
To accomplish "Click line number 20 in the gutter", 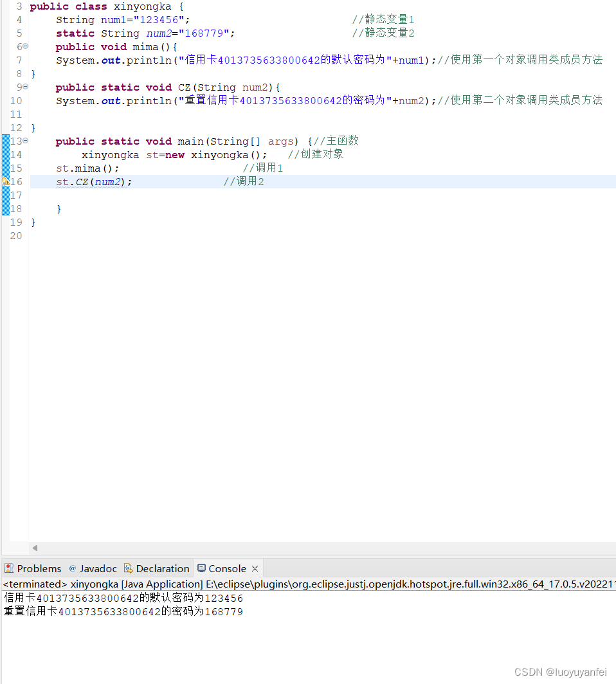I will pyautogui.click(x=16, y=236).
